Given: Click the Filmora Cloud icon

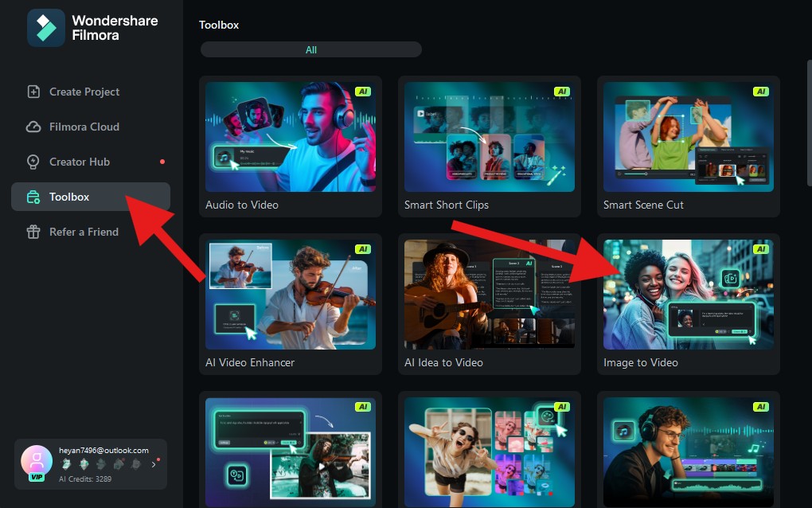Looking at the screenshot, I should pyautogui.click(x=33, y=127).
